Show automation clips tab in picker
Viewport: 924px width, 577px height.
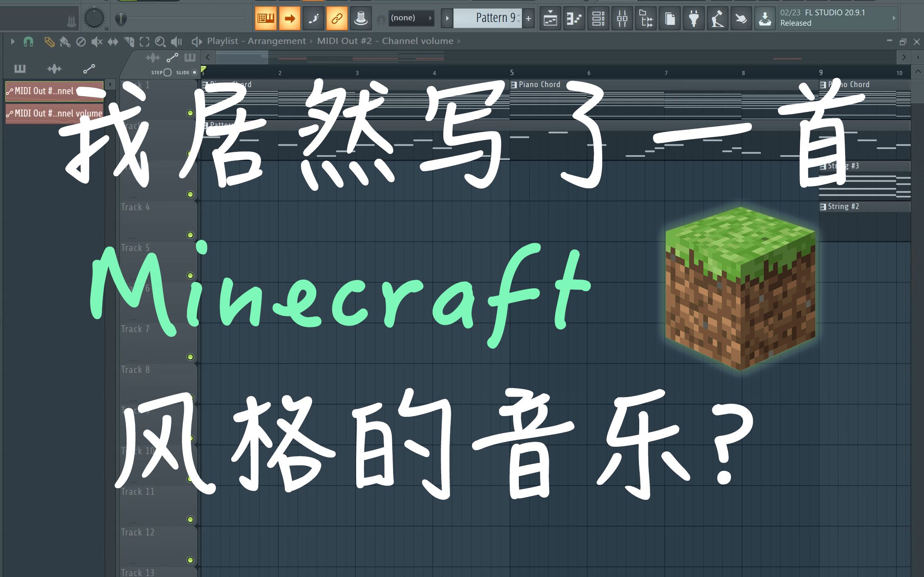(x=89, y=68)
